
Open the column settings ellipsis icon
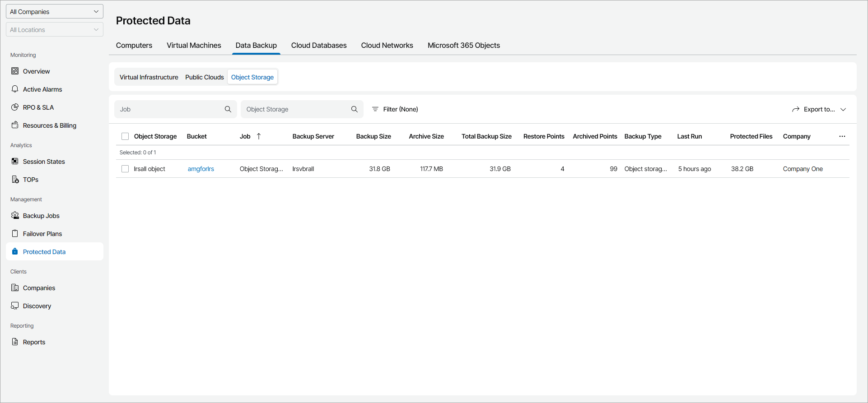tap(842, 136)
